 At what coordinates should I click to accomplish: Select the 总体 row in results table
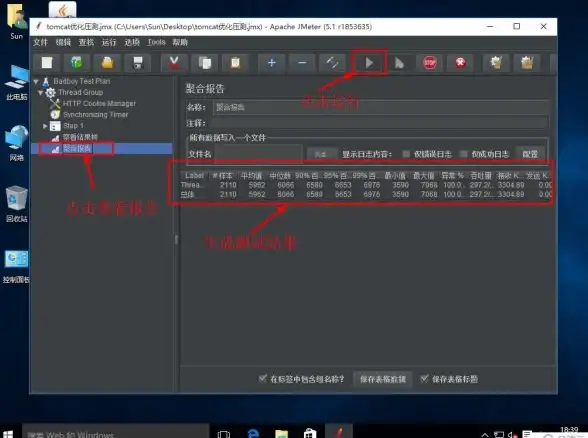(x=366, y=194)
